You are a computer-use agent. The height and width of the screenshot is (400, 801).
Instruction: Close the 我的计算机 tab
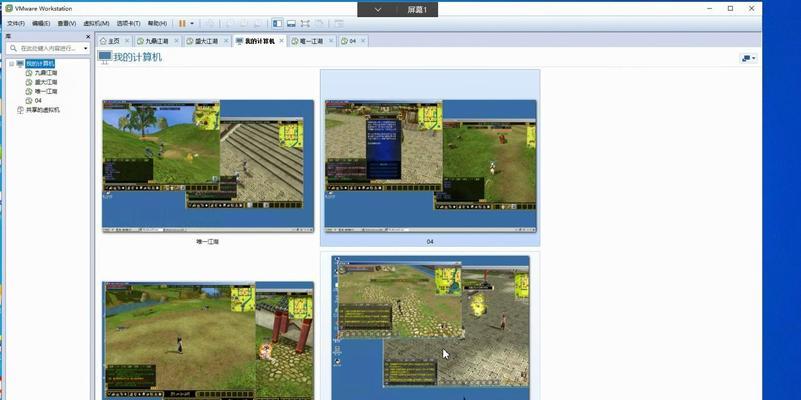(281, 41)
